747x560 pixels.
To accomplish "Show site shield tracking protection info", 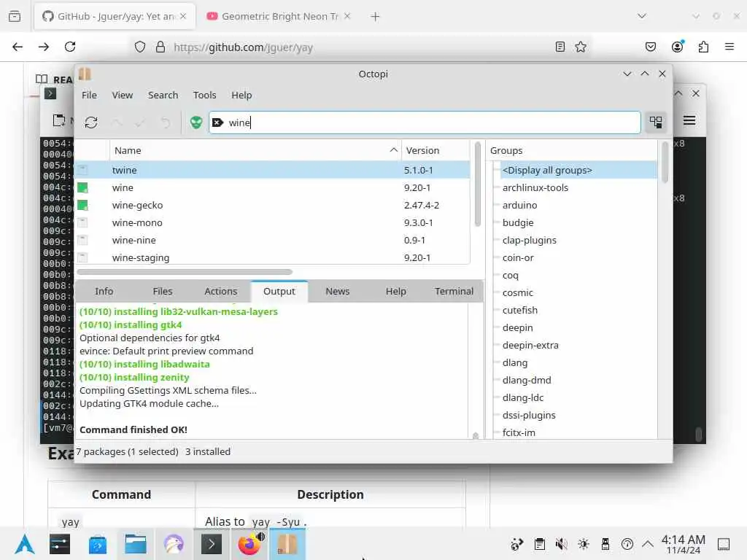I will [139, 47].
